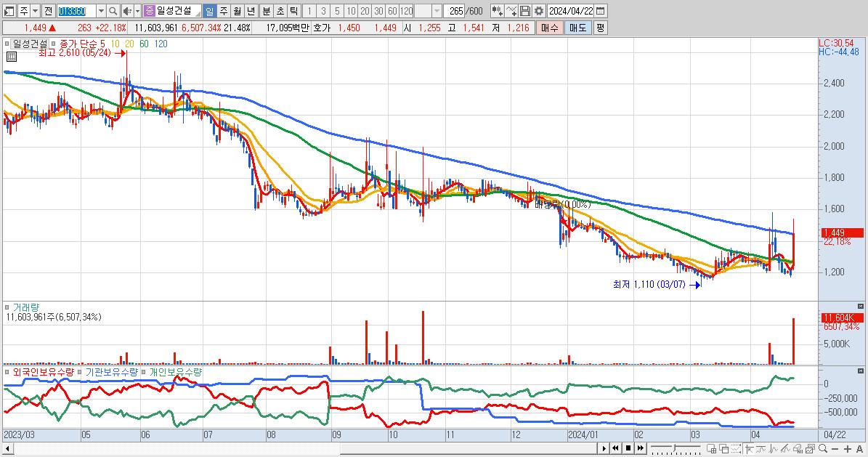This screenshot has height=457, width=868.
Task: Click the speaker sound icon in the toolbar
Action: tap(127, 10)
